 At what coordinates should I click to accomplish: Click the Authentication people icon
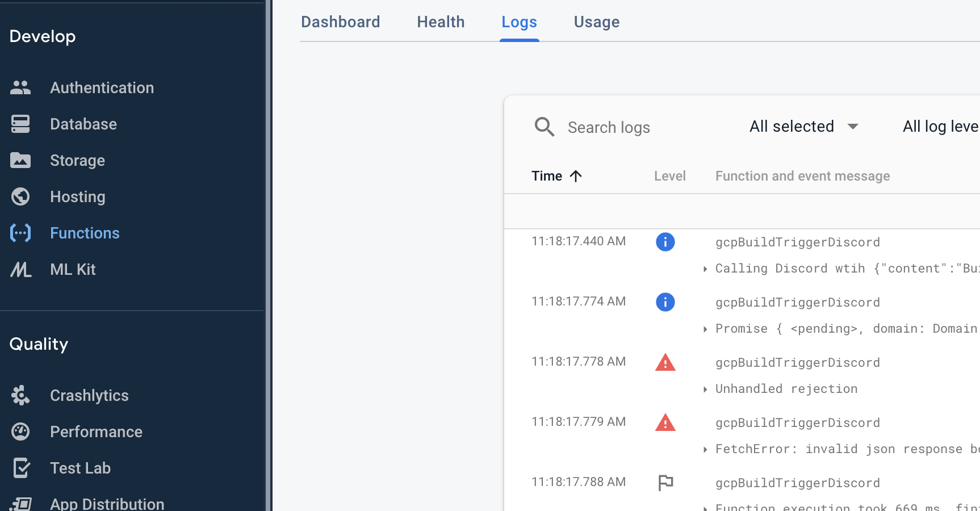(x=20, y=87)
